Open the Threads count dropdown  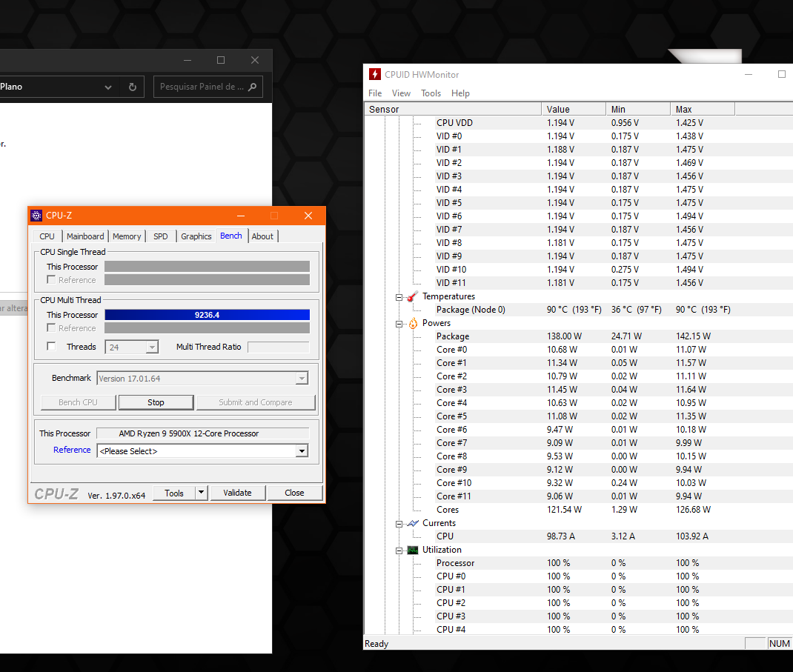pos(152,347)
